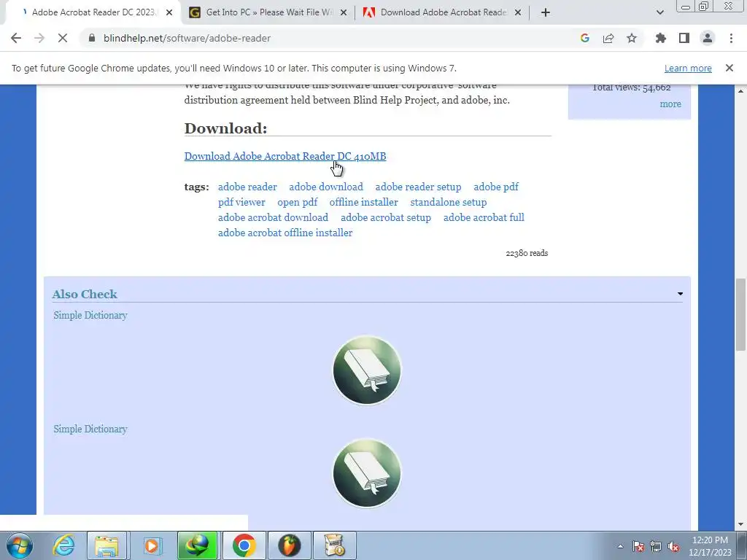Bookmark this page with the star
The width and height of the screenshot is (747, 560).
[632, 38]
